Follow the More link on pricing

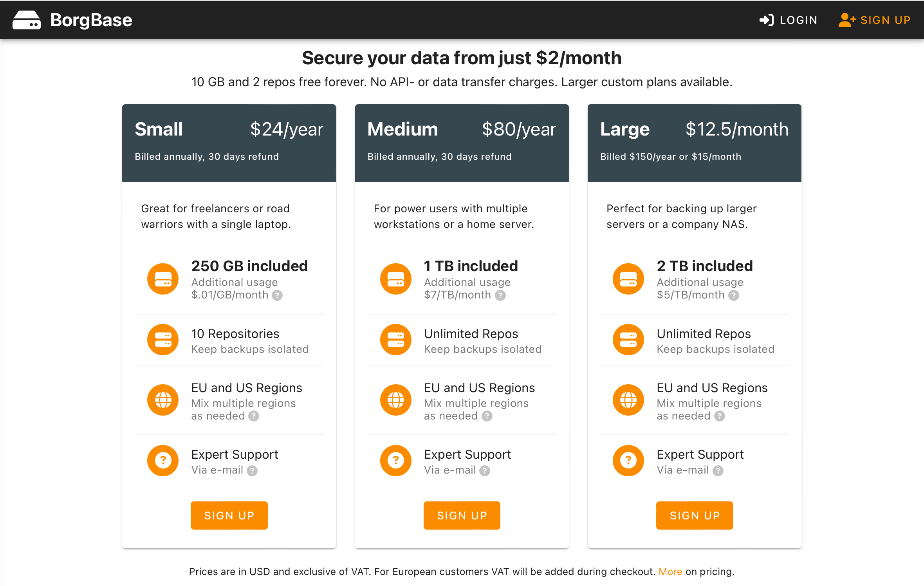(670, 572)
